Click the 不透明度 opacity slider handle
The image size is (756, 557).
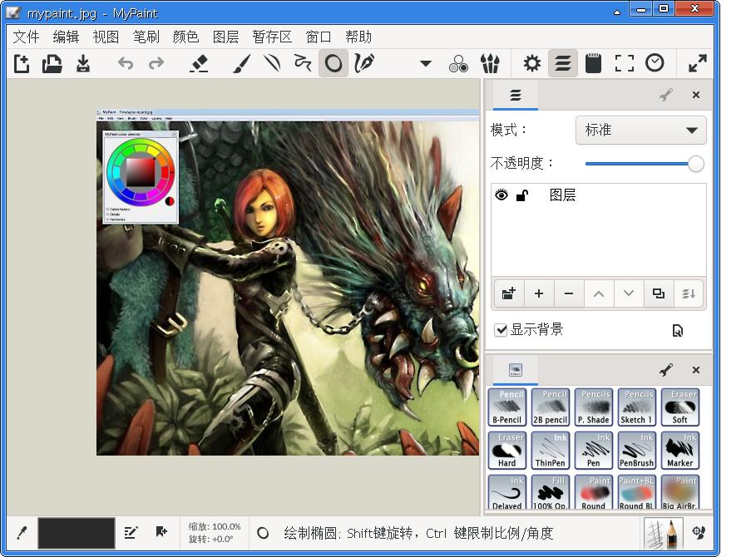pos(695,164)
